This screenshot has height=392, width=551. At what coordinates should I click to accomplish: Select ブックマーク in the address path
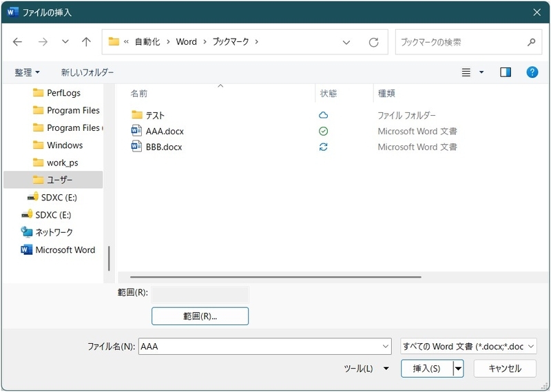click(x=231, y=41)
